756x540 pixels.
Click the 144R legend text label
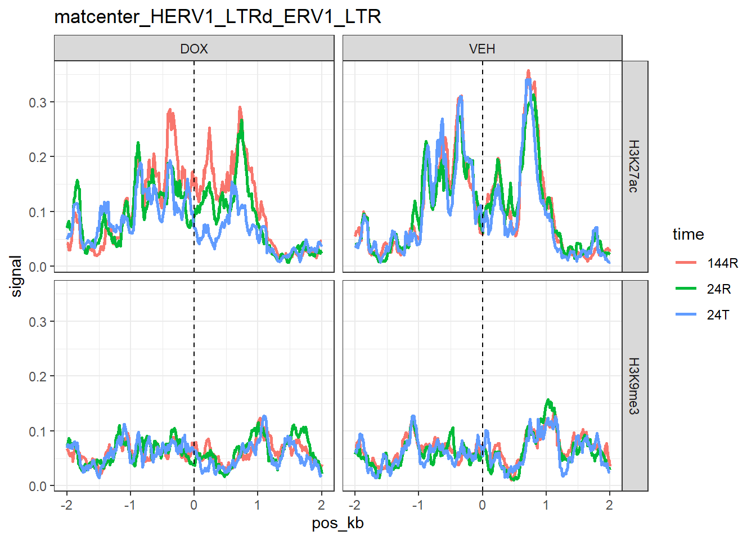722,263
